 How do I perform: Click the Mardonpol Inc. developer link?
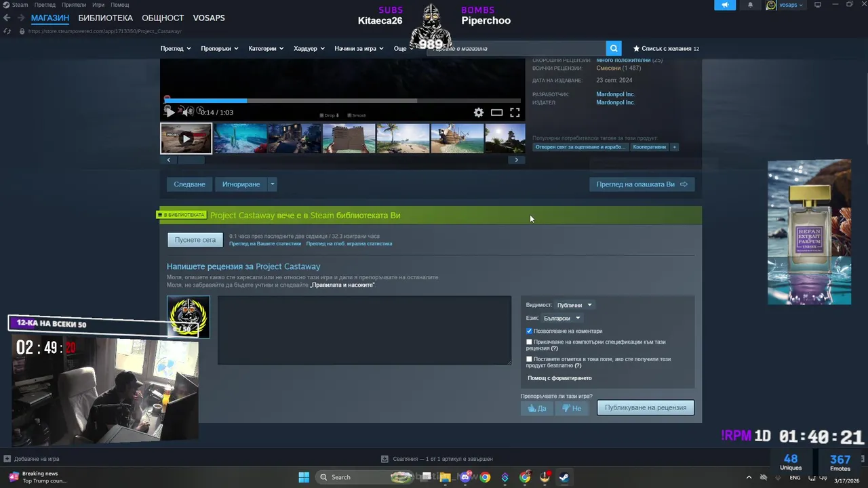615,94
